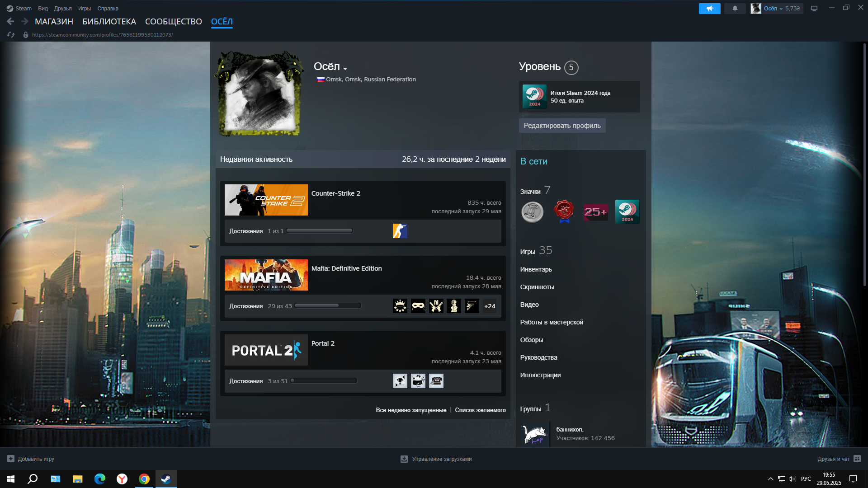Open the figure Mafia achievement icon
868x488 pixels.
click(454, 306)
